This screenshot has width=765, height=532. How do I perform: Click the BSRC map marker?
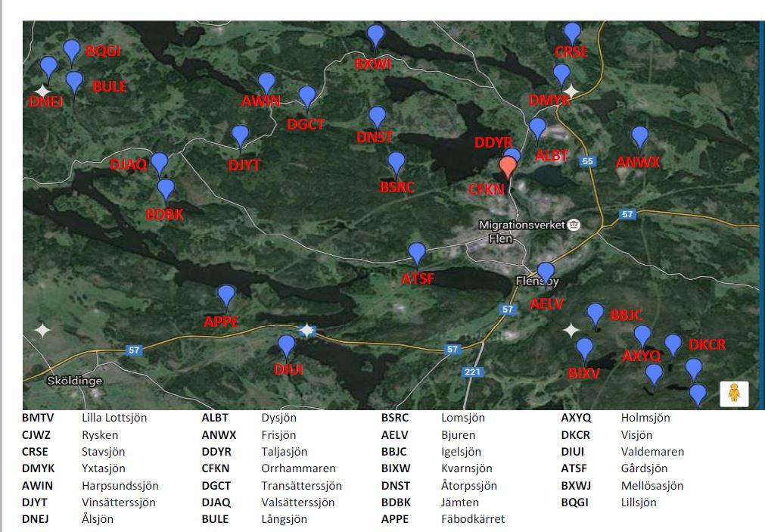tap(396, 163)
